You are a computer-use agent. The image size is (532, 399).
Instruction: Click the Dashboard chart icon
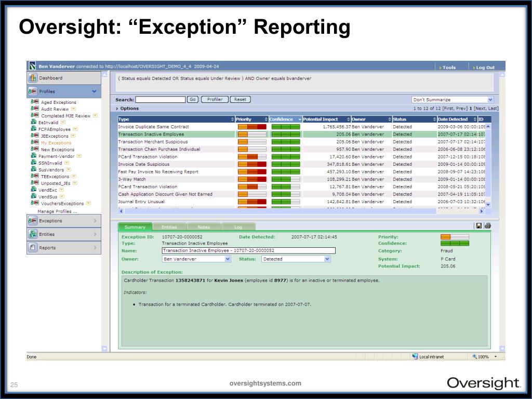coord(33,78)
